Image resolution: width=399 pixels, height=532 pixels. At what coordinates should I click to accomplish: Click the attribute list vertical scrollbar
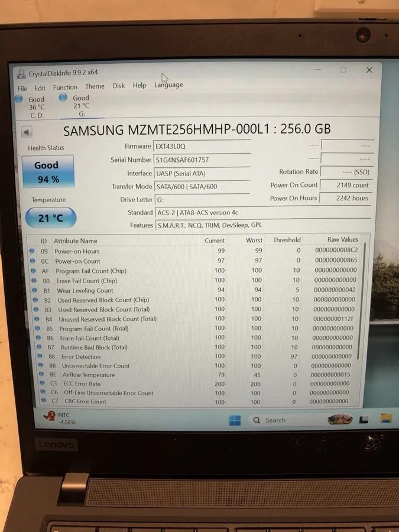click(362, 302)
